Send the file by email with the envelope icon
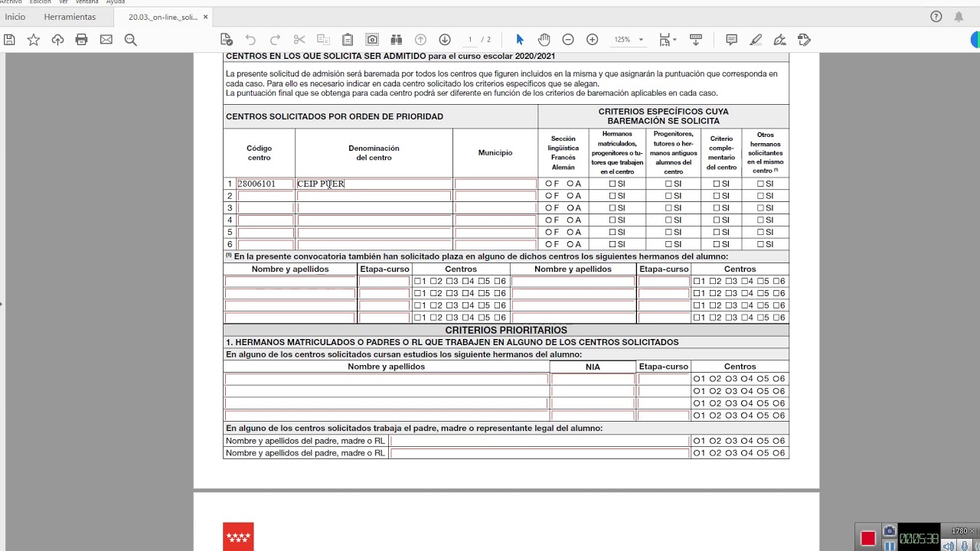The image size is (980, 551). pos(106,40)
